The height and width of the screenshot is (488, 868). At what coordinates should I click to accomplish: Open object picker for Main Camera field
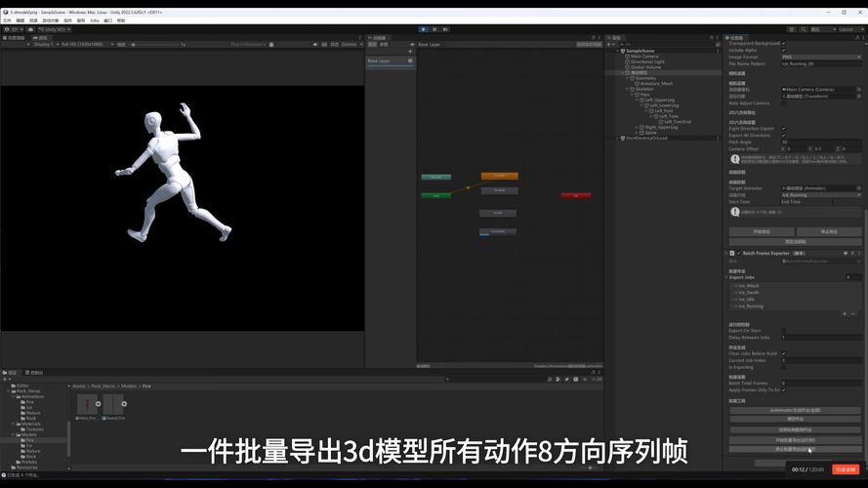(858, 89)
